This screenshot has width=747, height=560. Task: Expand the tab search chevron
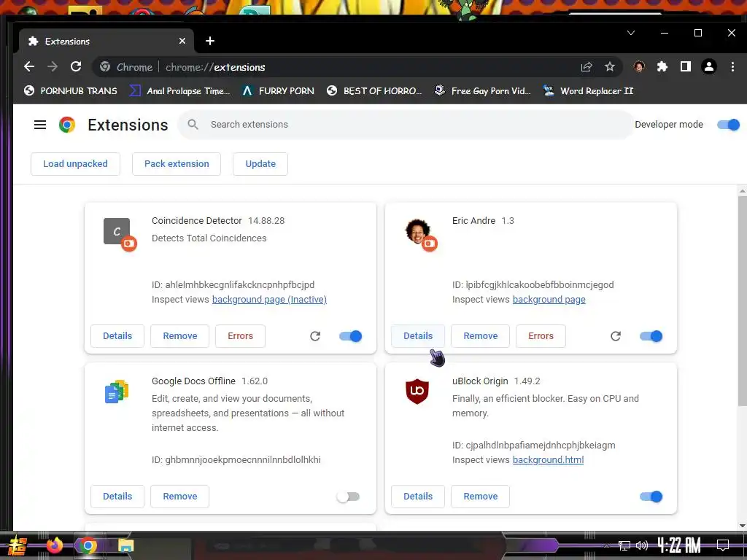point(631,33)
